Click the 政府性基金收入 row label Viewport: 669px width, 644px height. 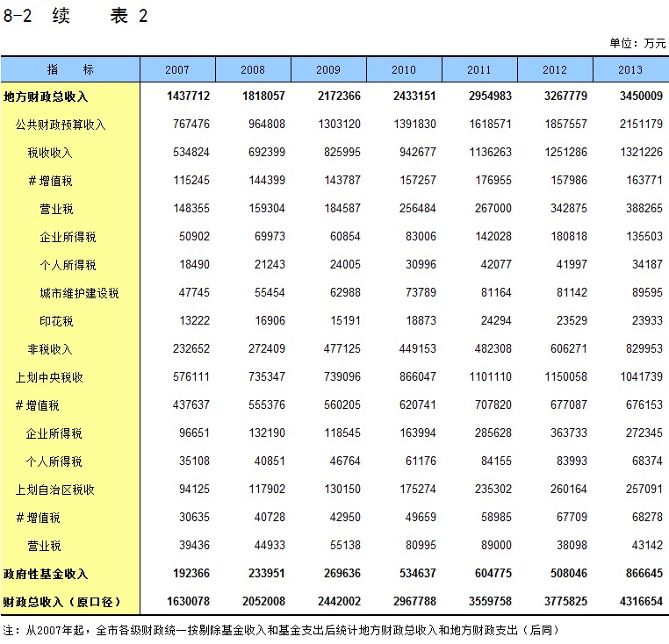46,574
